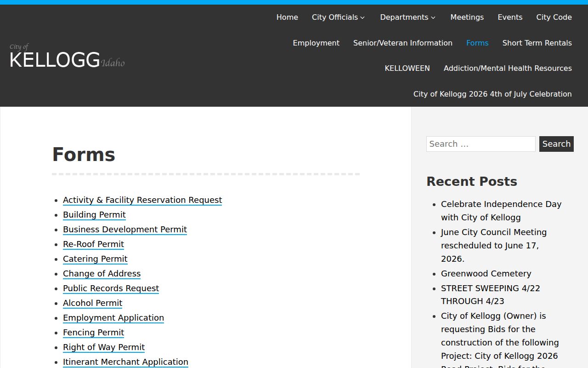The width and height of the screenshot is (588, 368).
Task: Focus the Search input field
Action: point(481,144)
